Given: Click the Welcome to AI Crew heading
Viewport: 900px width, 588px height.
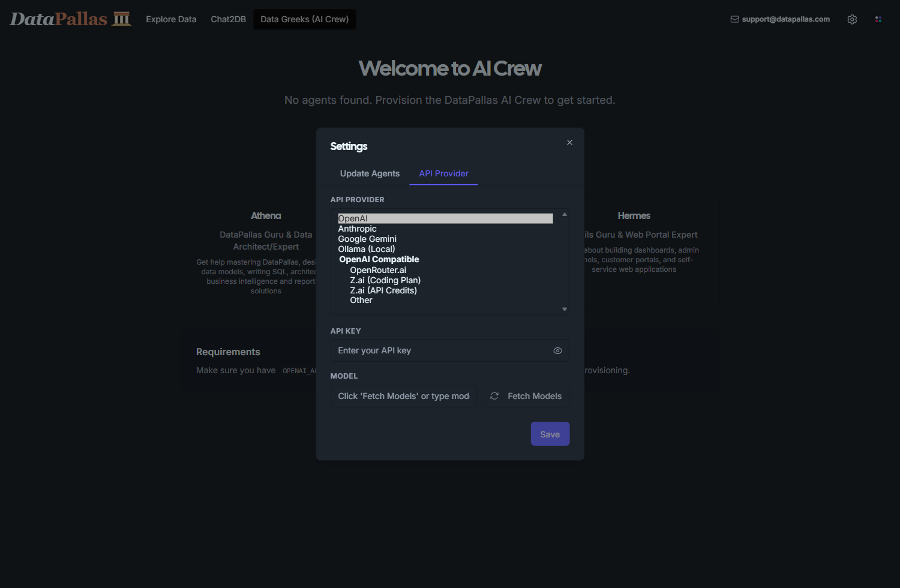Looking at the screenshot, I should pyautogui.click(x=450, y=68).
